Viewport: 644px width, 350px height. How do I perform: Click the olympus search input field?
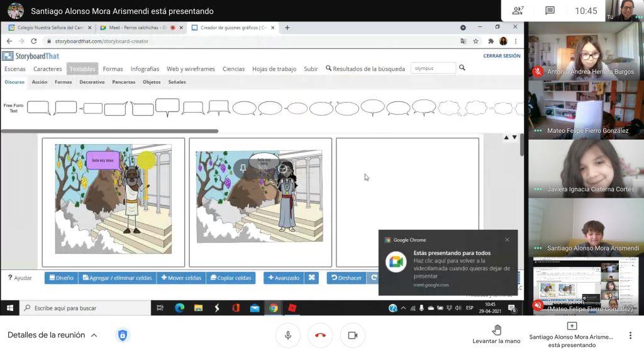[433, 68]
